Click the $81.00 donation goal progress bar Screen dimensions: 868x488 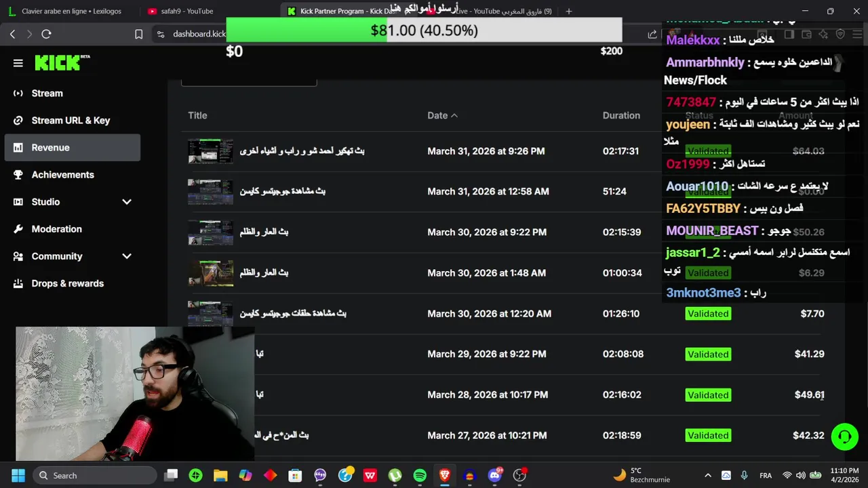click(x=424, y=30)
